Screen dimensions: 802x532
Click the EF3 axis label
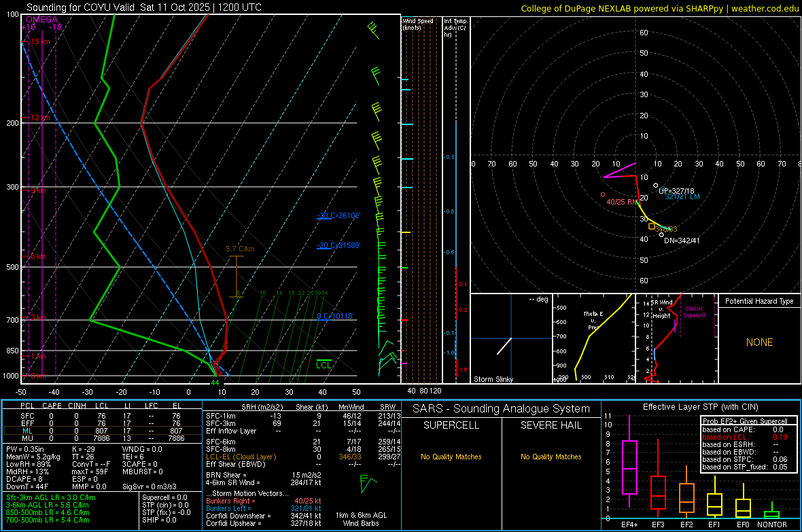[658, 525]
